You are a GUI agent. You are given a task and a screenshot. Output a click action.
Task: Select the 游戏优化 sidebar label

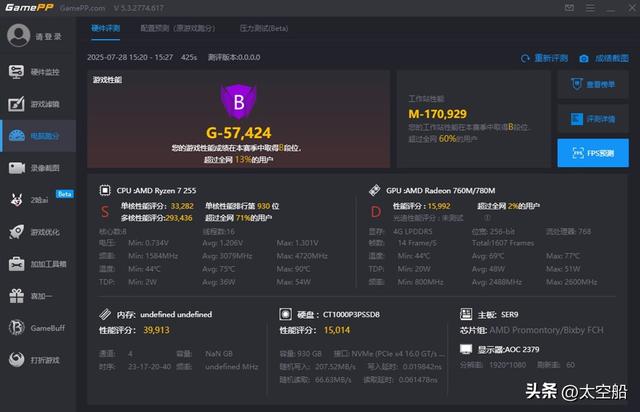click(45, 232)
